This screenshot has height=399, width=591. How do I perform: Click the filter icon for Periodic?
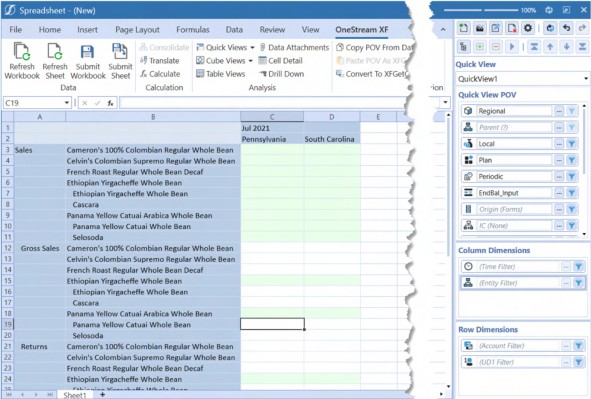[x=572, y=176]
